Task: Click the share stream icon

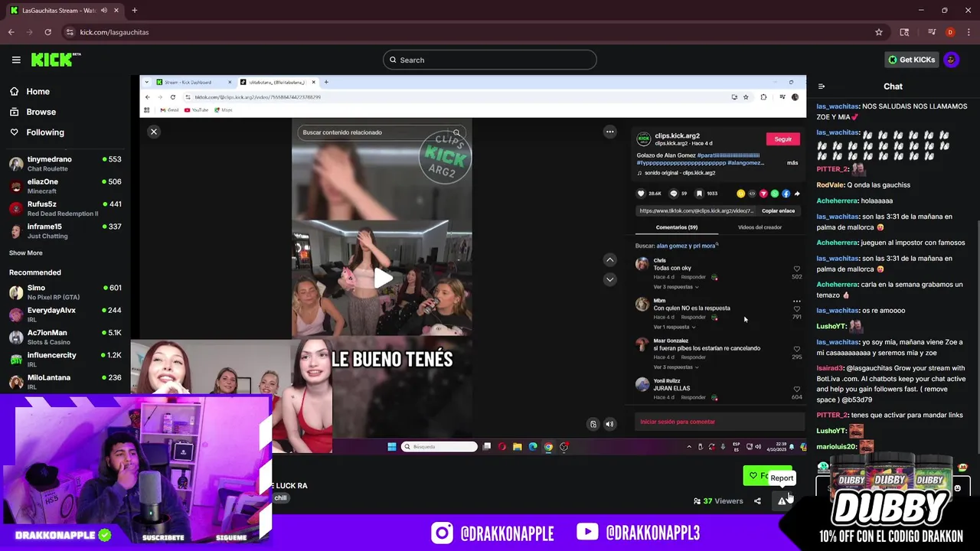Action: (x=757, y=501)
